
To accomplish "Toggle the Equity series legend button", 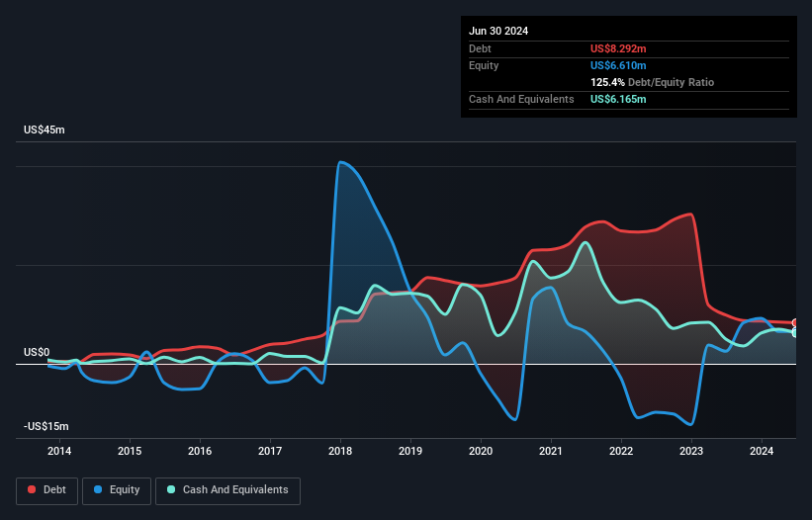I will [117, 490].
